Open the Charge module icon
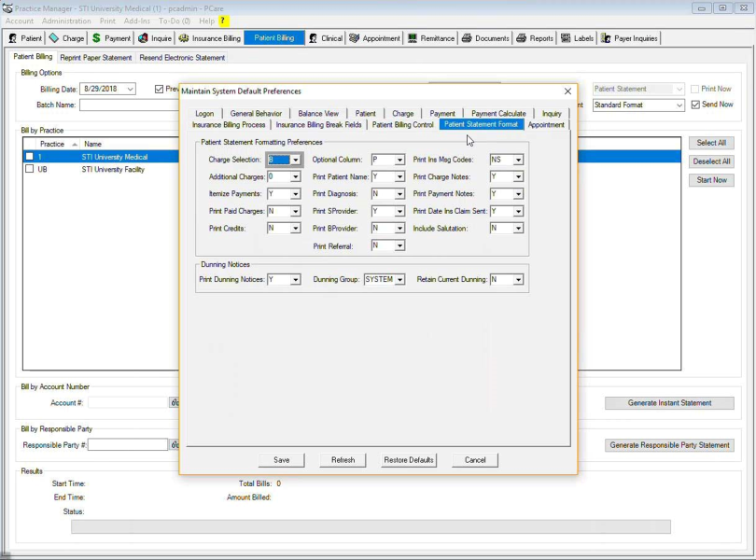756x560 pixels. [54, 38]
